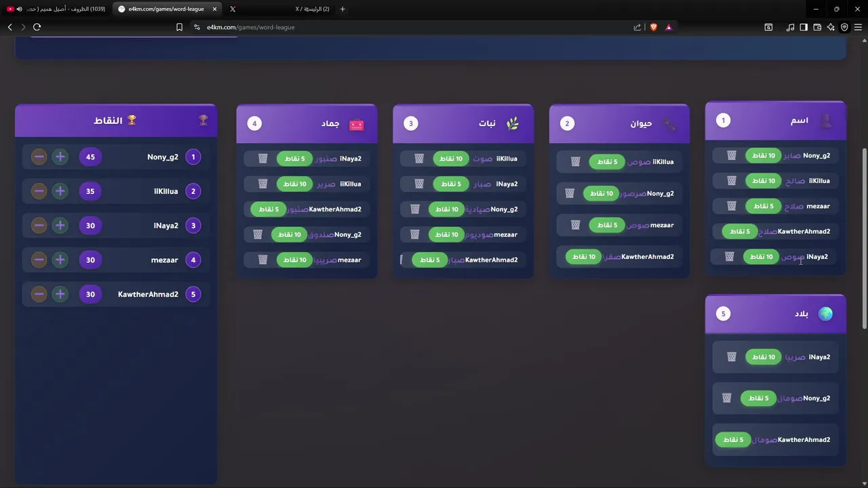This screenshot has width=868, height=488.
Task: Subtract points from iNaya2 in scoreboard
Action: coord(39,226)
